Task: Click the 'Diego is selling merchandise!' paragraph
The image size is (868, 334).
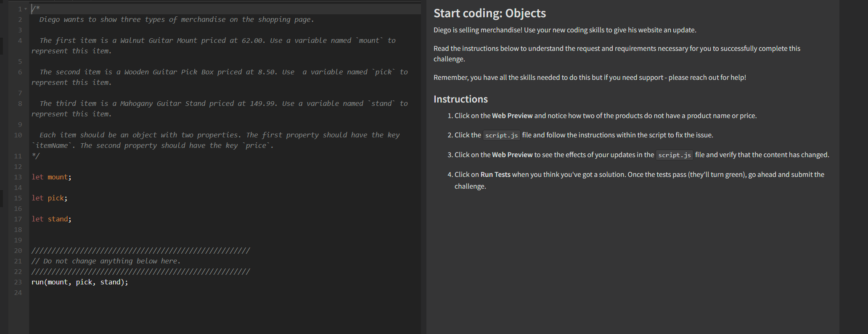Action: [x=565, y=30]
